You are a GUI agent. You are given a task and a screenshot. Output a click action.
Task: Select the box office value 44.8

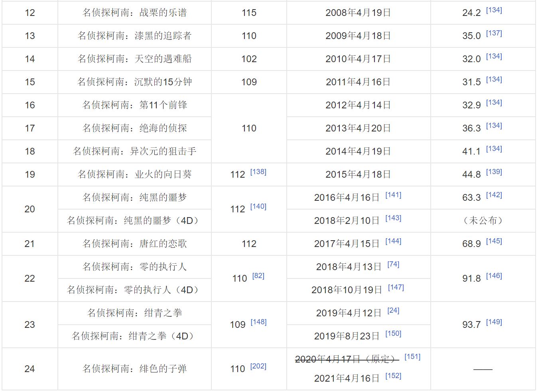click(x=471, y=174)
